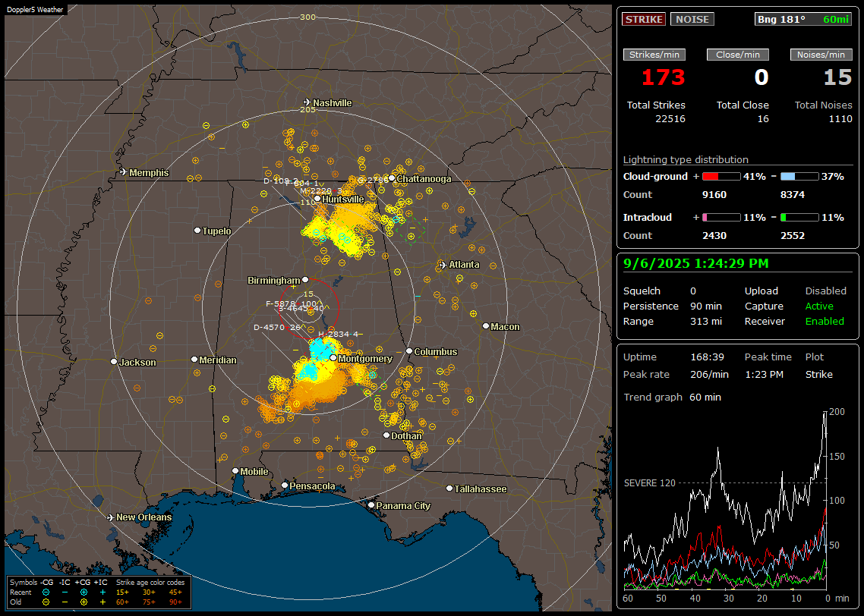Image resolution: width=864 pixels, height=616 pixels.
Task: Select the Tallahassee city marker dot
Action: (449, 489)
